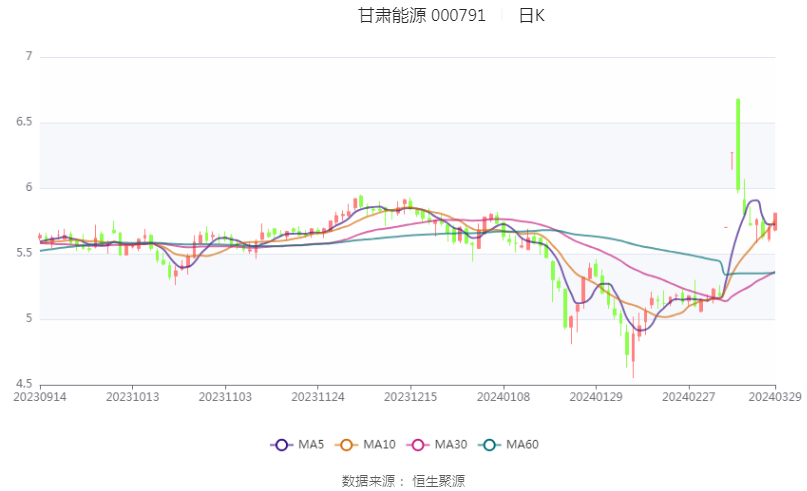This screenshot has width=807, height=491.
Task: Select the 20240329 date axis label
Action: point(775,397)
